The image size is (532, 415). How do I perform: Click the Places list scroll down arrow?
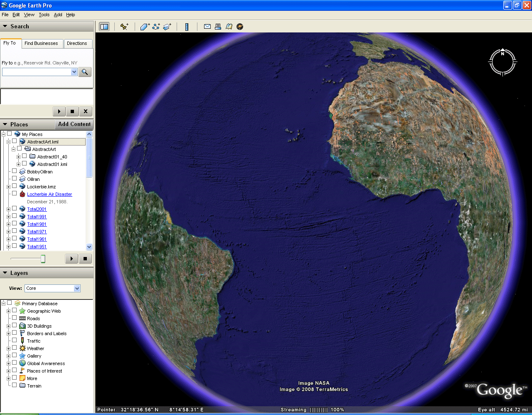[x=89, y=247]
